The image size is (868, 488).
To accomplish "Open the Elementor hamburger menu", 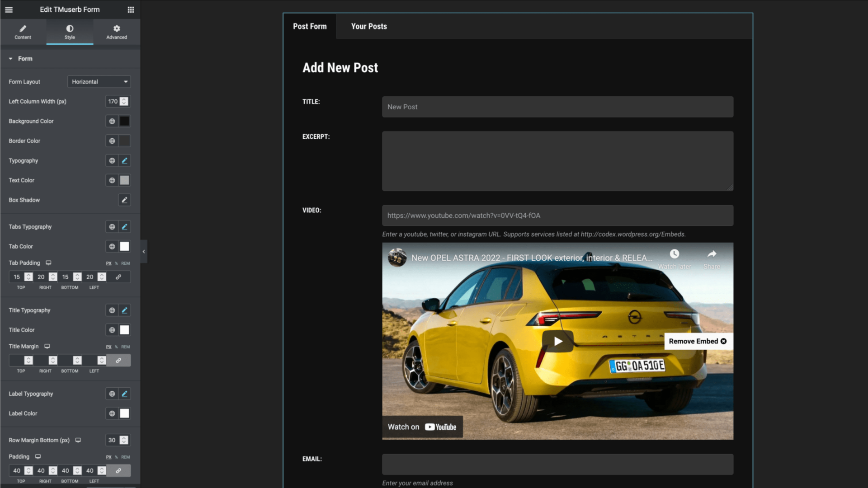I will coord(9,9).
